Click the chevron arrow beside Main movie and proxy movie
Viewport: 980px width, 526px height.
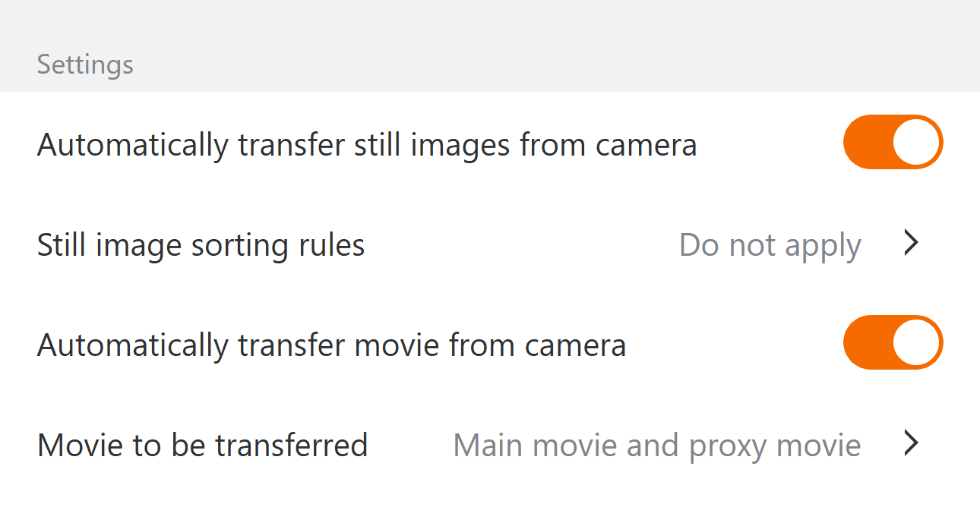tap(912, 444)
